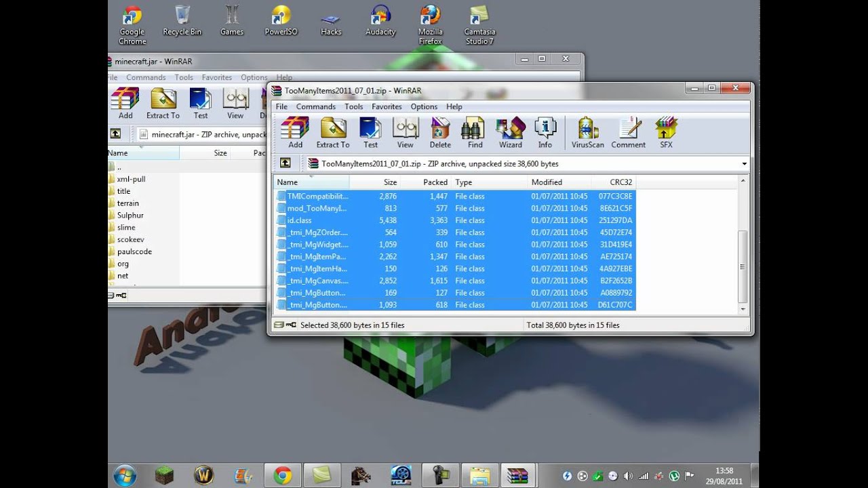Sort by Name column in TooManyItems window
Image resolution: width=868 pixels, height=488 pixels.
311,182
